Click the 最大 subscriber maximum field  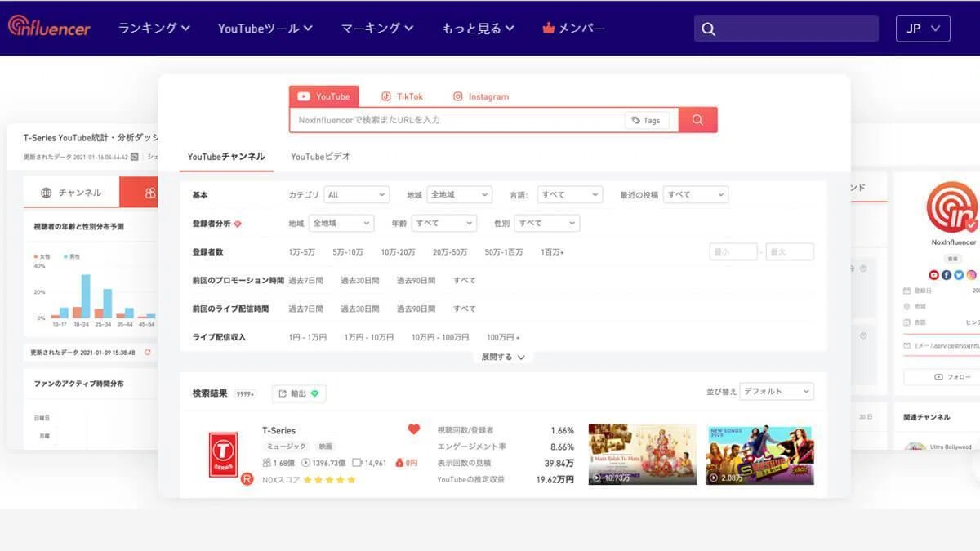pos(790,252)
